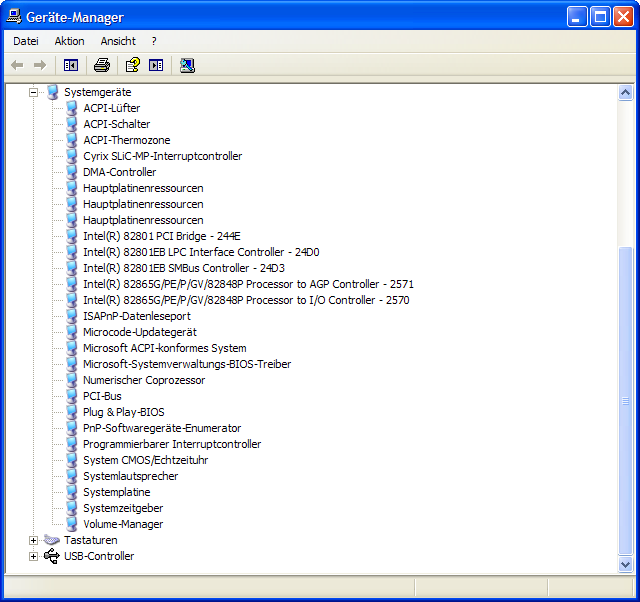Select the Tastaturen label
This screenshot has width=640, height=602.
[91, 540]
